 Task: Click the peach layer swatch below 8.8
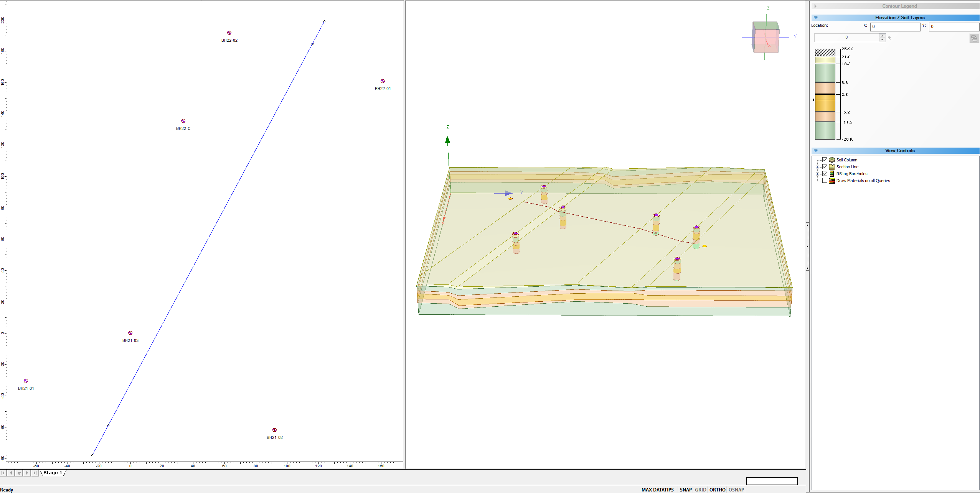click(x=825, y=88)
